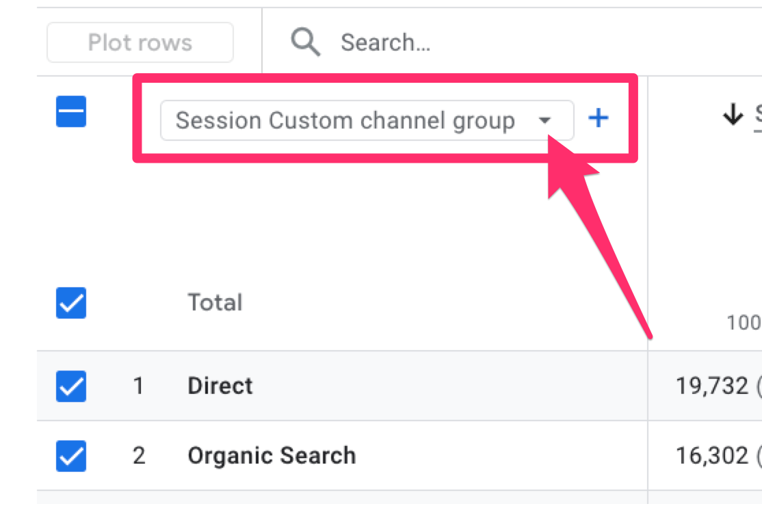
Task: Select the Direct channel row label
Action: click(x=220, y=386)
